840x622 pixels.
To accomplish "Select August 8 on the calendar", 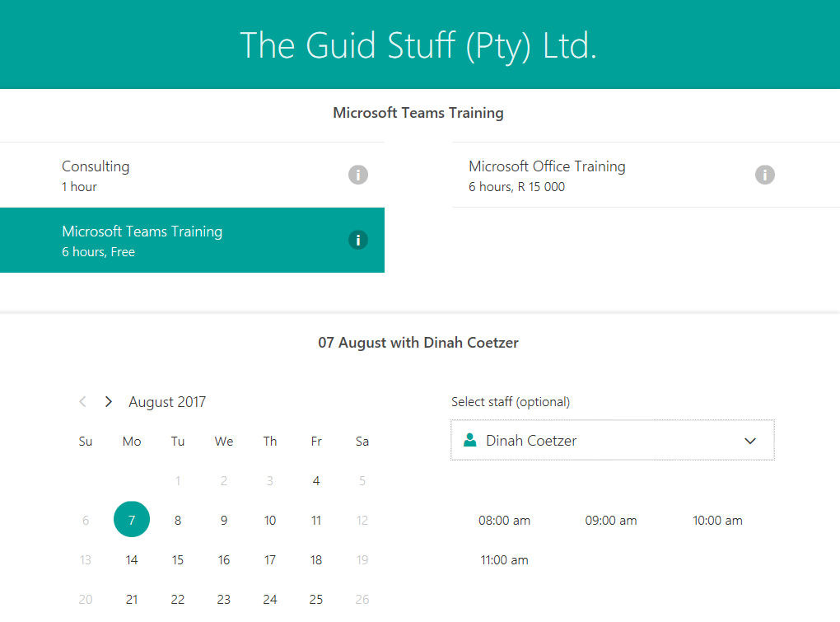I will coord(178,521).
